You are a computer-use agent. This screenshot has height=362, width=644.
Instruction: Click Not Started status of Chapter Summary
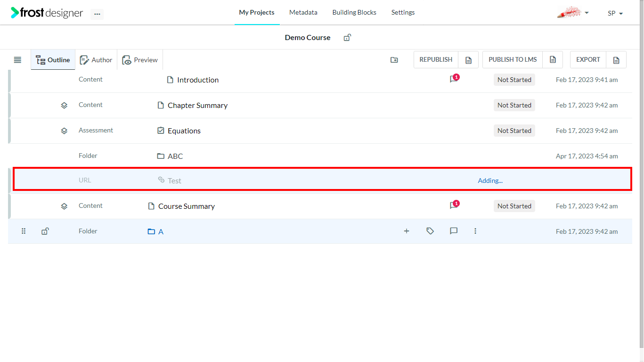[x=514, y=105]
